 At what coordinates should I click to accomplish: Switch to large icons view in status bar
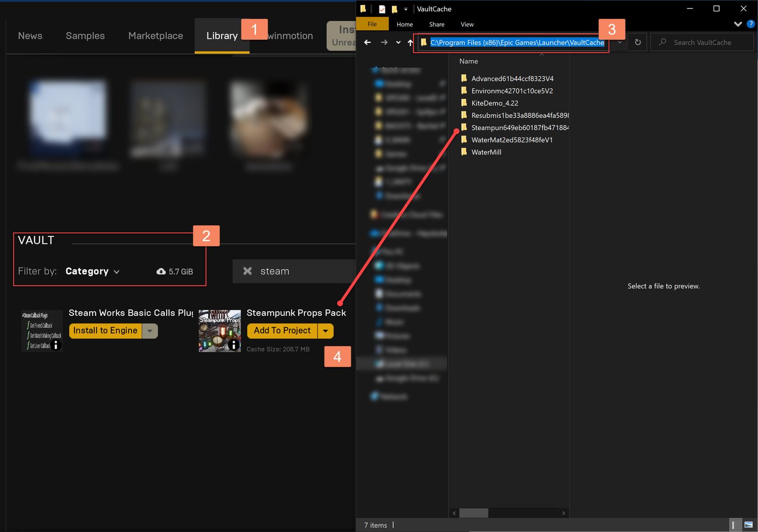749,525
